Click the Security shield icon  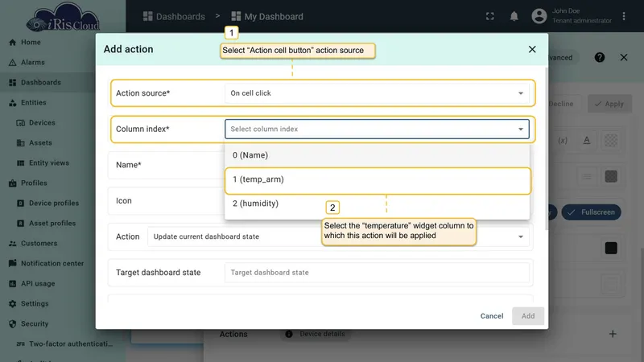point(12,324)
